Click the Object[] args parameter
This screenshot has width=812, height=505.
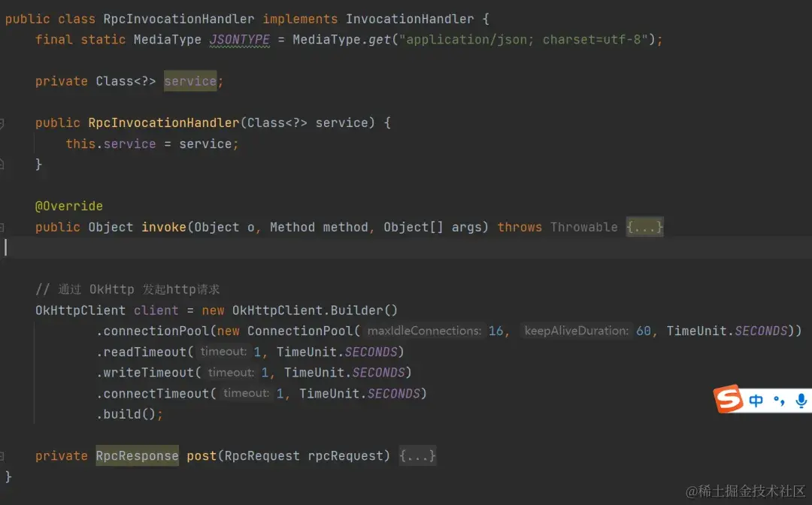432,227
